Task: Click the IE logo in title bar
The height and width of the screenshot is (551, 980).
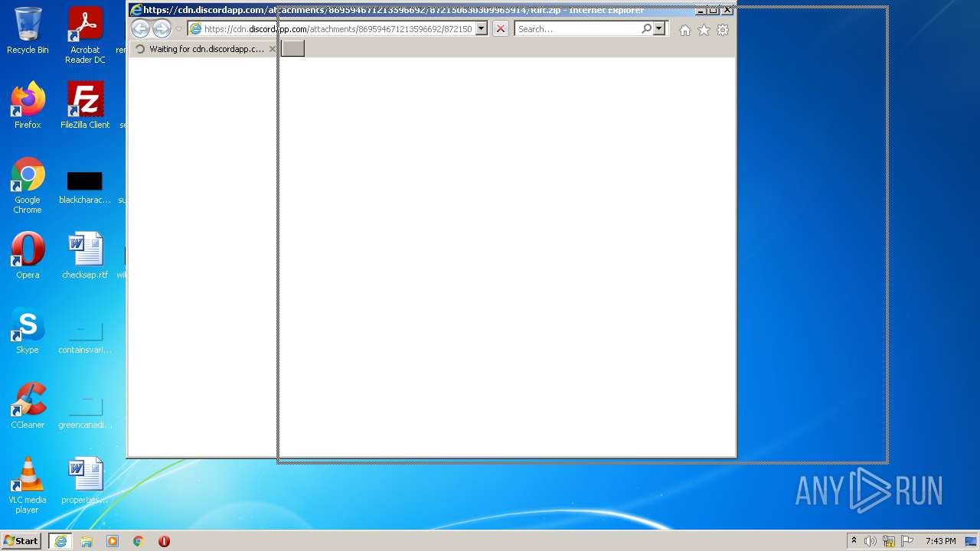Action: point(136,10)
